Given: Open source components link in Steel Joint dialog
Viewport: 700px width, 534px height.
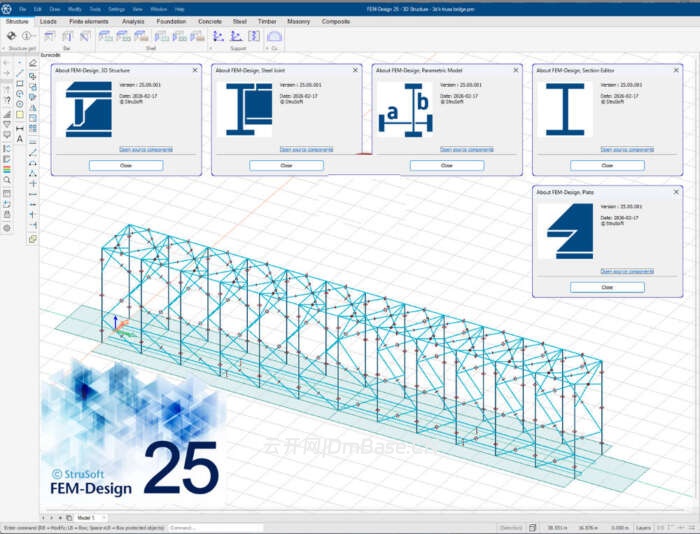Looking at the screenshot, I should click(306, 149).
